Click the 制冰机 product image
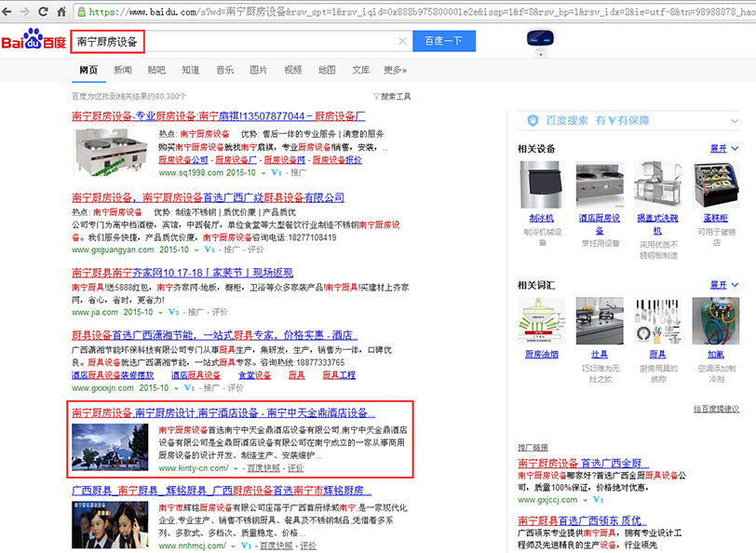756x553 pixels. 542,184
